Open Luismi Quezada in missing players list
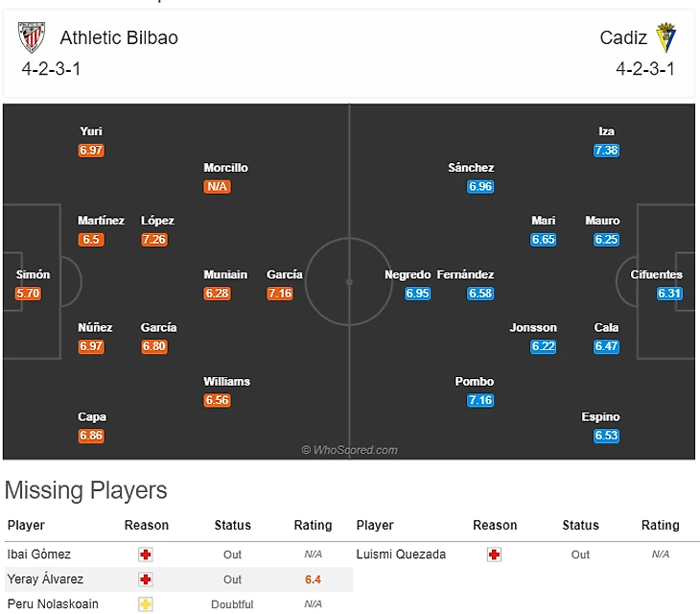 click(401, 555)
